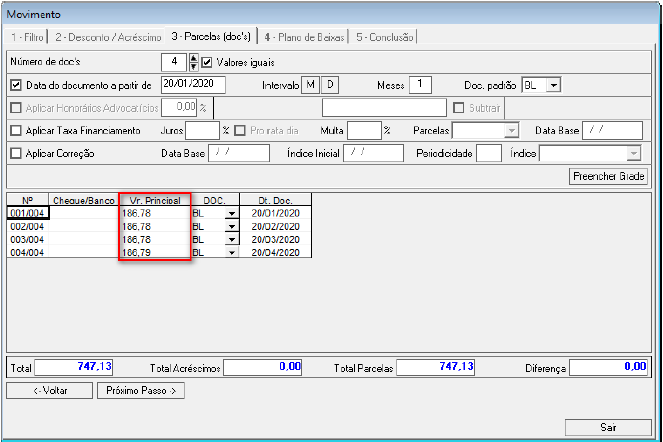Exit with the Sair button
The height and width of the screenshot is (442, 663).
tap(608, 427)
